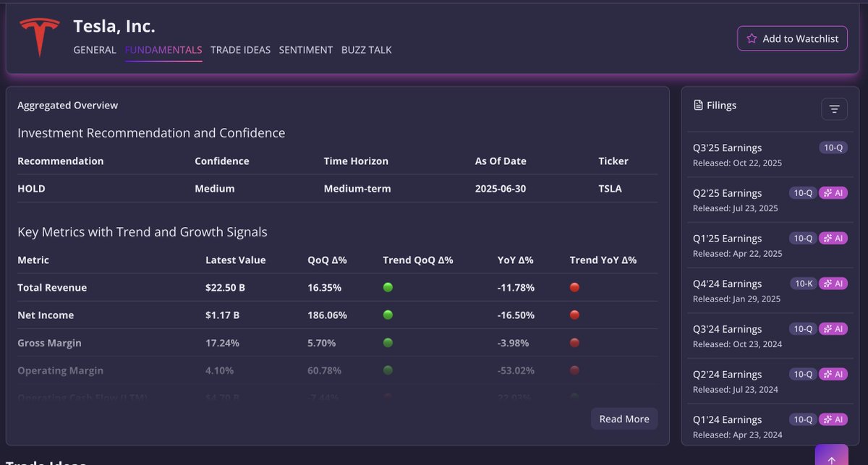The height and width of the screenshot is (465, 868).
Task: Click the AI badge on Q4'24 Earnings
Action: click(833, 283)
